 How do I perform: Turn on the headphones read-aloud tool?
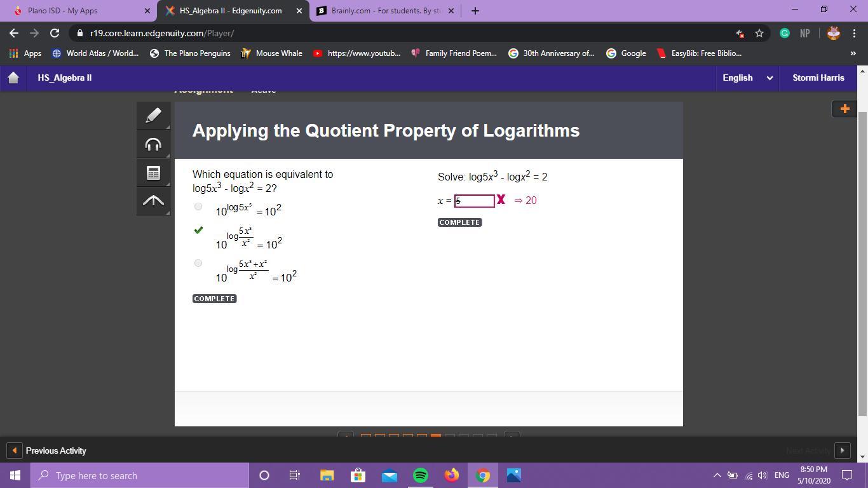pyautogui.click(x=153, y=144)
